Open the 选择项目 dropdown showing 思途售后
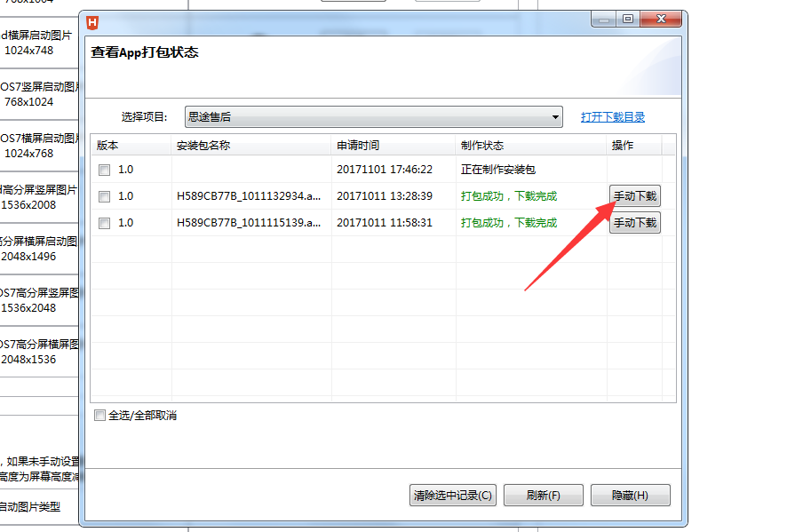The width and height of the screenshot is (795, 532). pos(374,117)
